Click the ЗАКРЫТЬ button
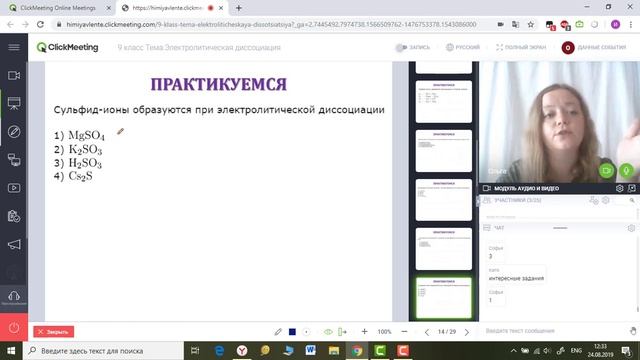 [x=53, y=332]
